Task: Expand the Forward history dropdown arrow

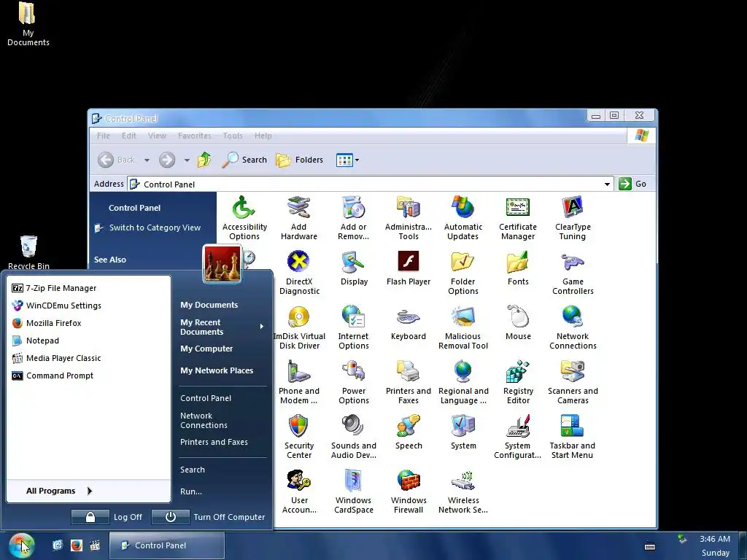Action: point(187,160)
